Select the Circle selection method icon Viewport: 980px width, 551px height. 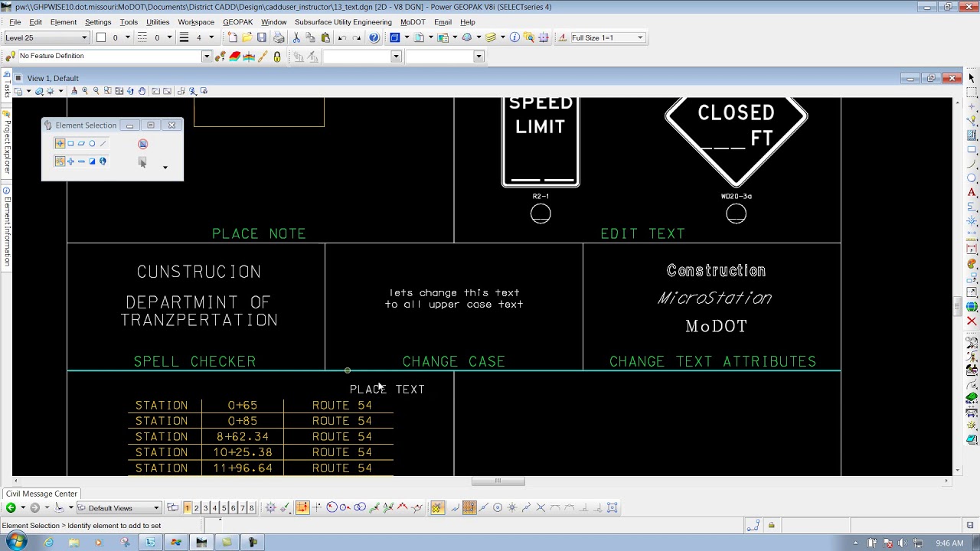92,143
